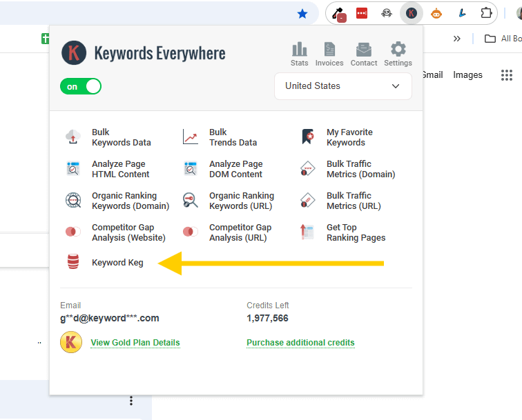Open Analyze Page DOM Content
The width and height of the screenshot is (522, 420).
point(235,169)
